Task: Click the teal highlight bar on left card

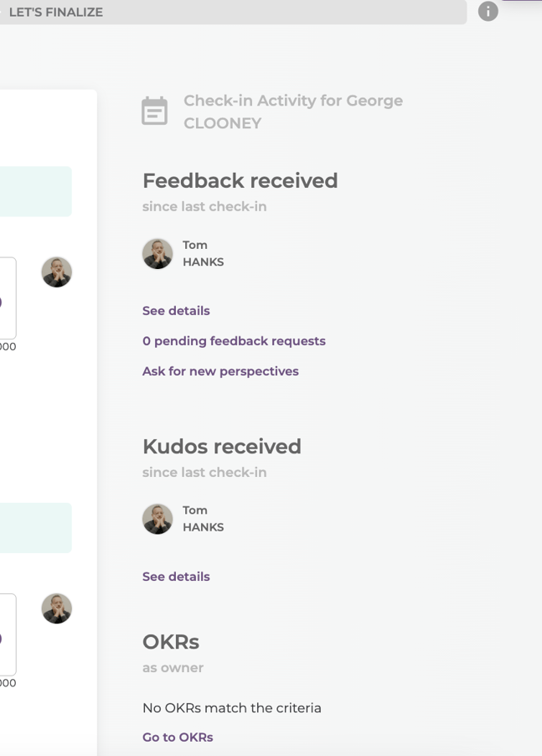Action: click(37, 191)
